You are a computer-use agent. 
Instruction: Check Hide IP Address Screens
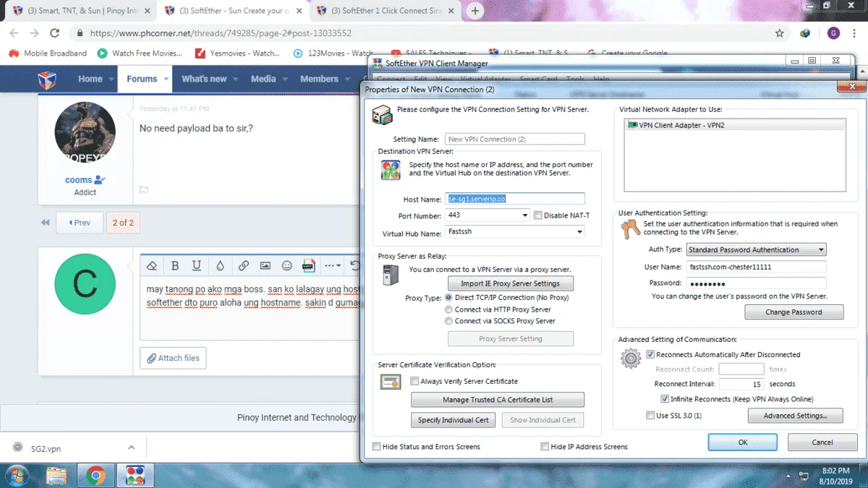[x=545, y=447]
